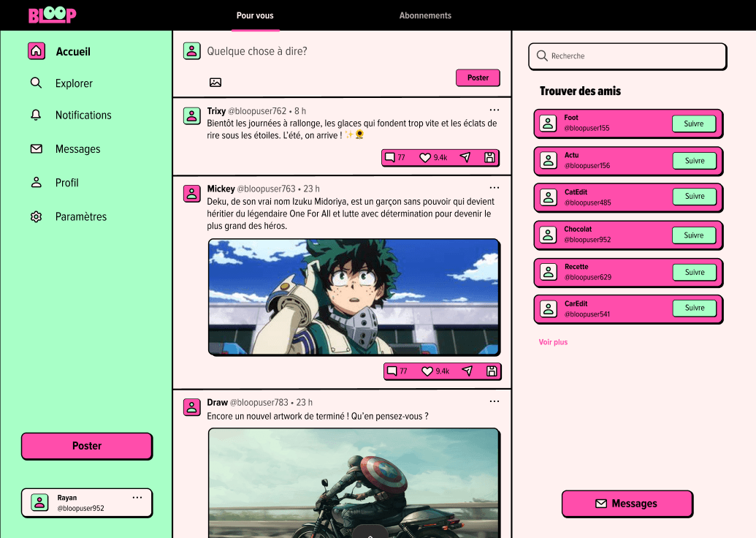This screenshot has height=538, width=756.
Task: Expand account options next to Rayan
Action: (x=137, y=497)
